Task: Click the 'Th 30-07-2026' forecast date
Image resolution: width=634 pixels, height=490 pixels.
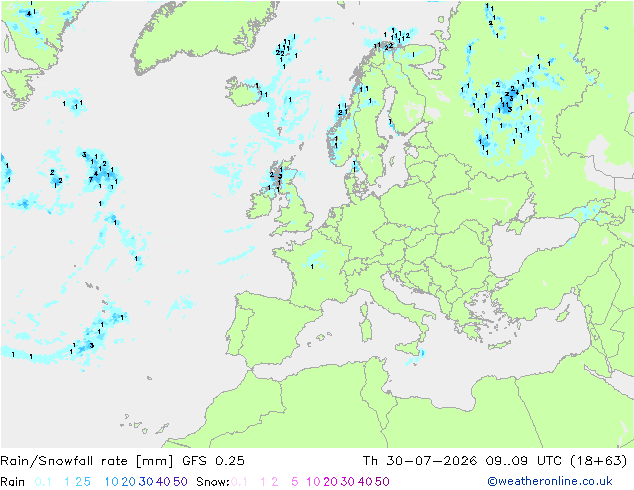Action: (420, 461)
